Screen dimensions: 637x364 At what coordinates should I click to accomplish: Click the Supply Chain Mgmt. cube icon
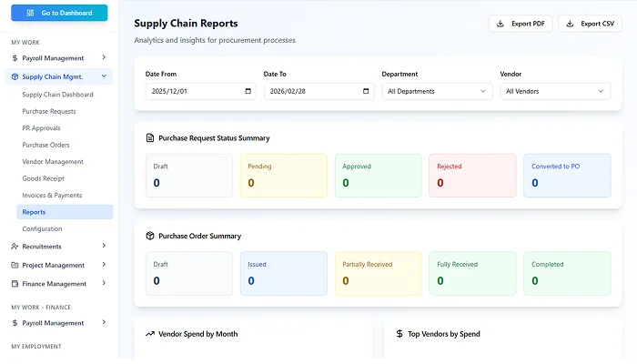tap(15, 77)
